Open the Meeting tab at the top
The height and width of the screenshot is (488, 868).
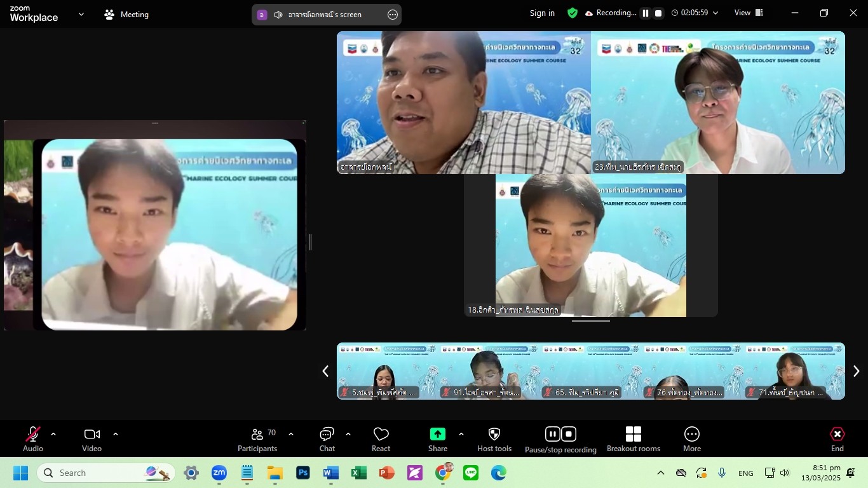point(126,15)
